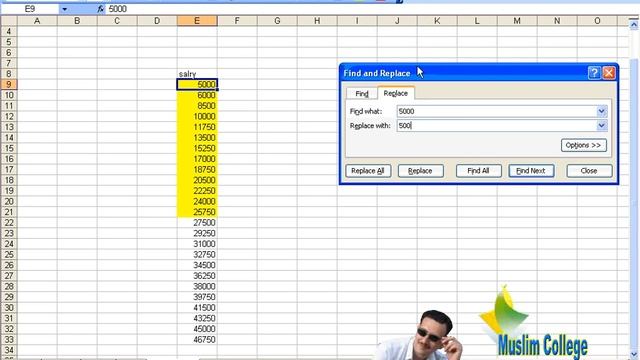Select row 9 header
This screenshot has height=360, width=640.
click(9, 84)
